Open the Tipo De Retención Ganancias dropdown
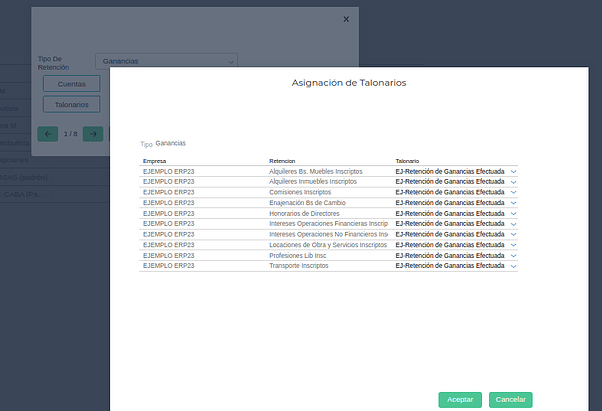Image resolution: width=602 pixels, height=411 pixels. point(166,61)
